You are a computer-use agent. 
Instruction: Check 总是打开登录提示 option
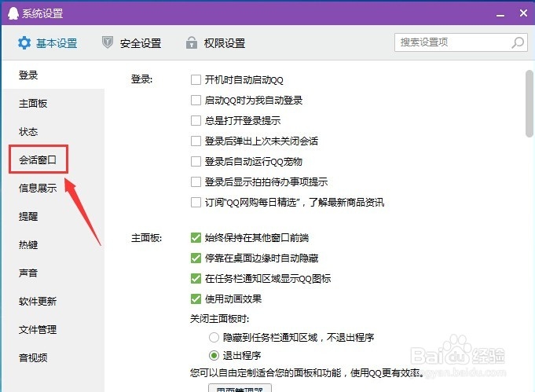pyautogui.click(x=196, y=120)
